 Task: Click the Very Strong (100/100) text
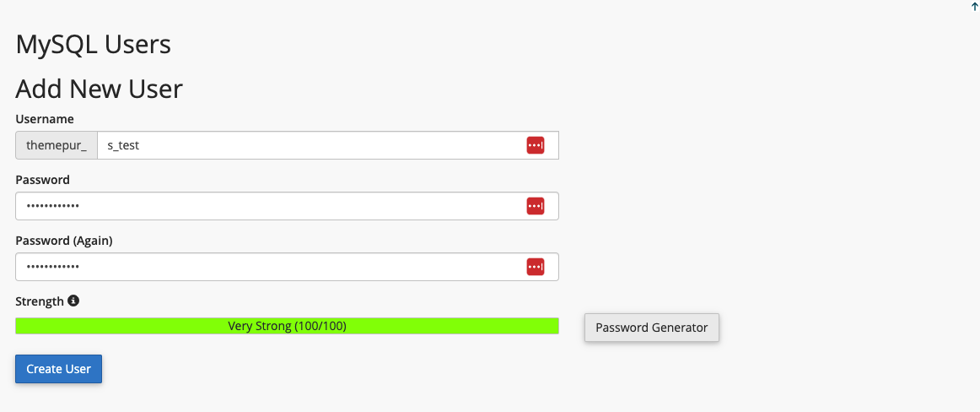[x=287, y=326]
